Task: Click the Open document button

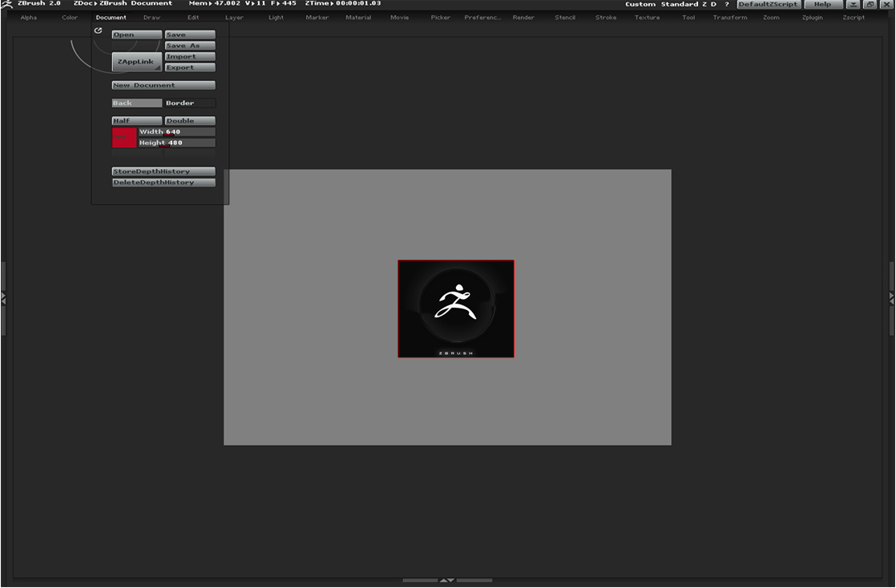Action: click(x=136, y=35)
